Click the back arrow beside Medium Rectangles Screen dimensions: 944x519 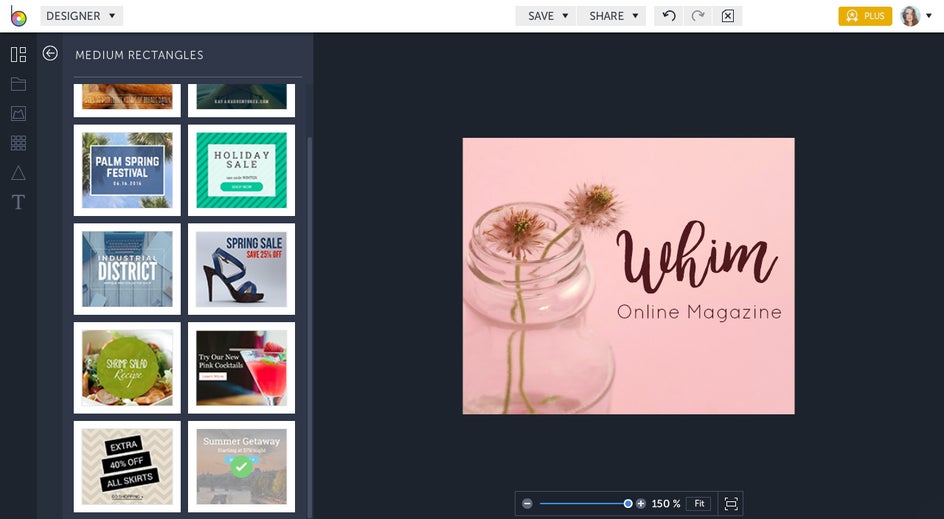pos(50,54)
